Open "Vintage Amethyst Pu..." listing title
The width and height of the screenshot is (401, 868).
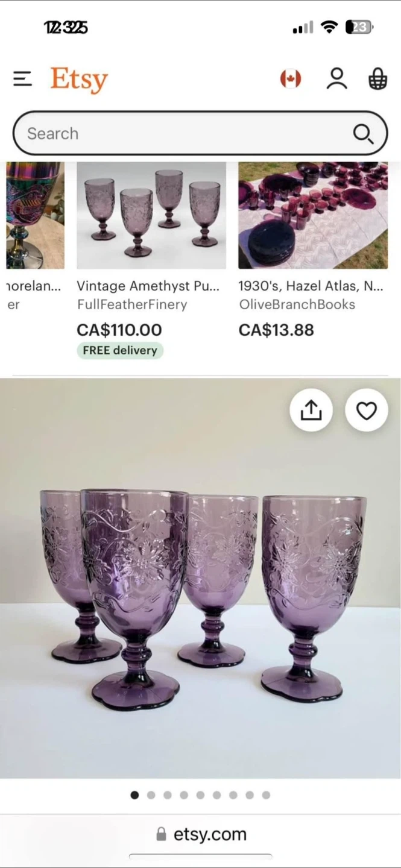(x=148, y=286)
